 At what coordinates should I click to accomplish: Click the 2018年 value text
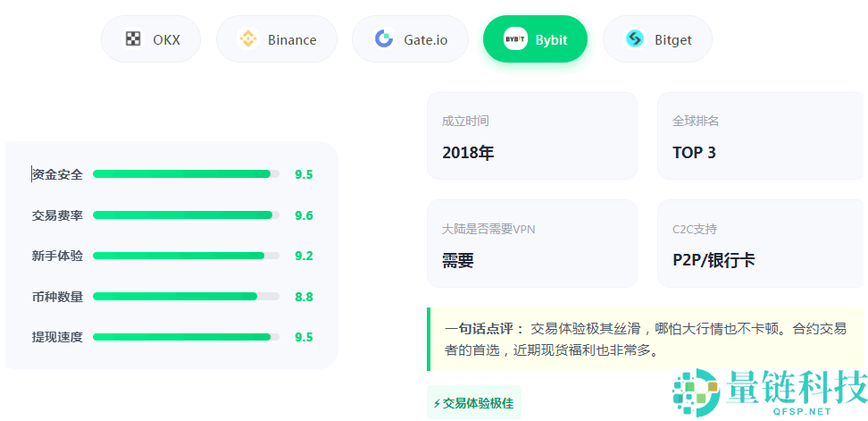pos(468,153)
